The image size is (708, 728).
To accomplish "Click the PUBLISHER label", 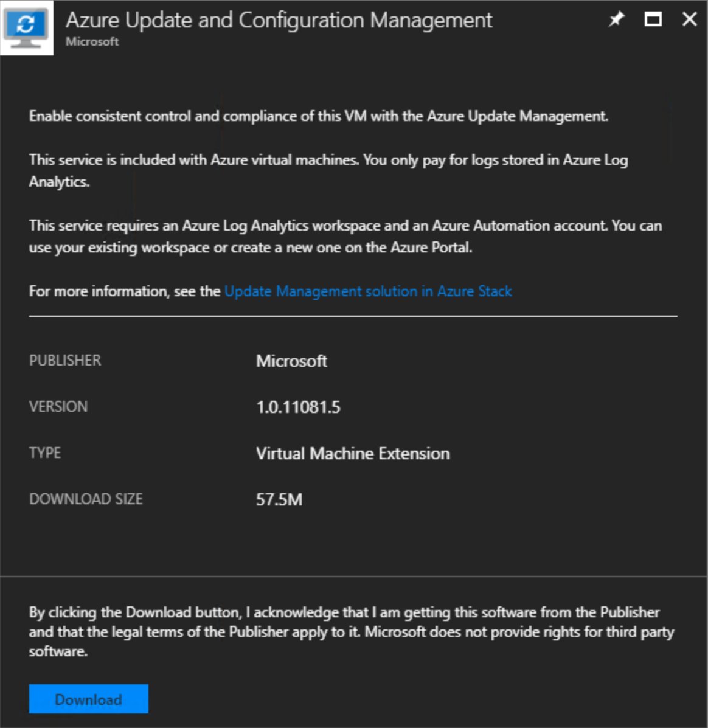I will tap(65, 360).
